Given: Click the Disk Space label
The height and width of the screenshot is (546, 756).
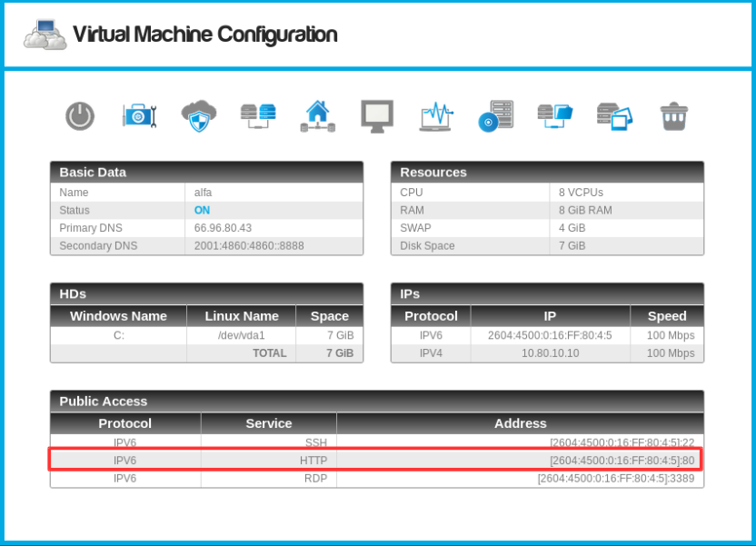Looking at the screenshot, I should pos(427,246).
